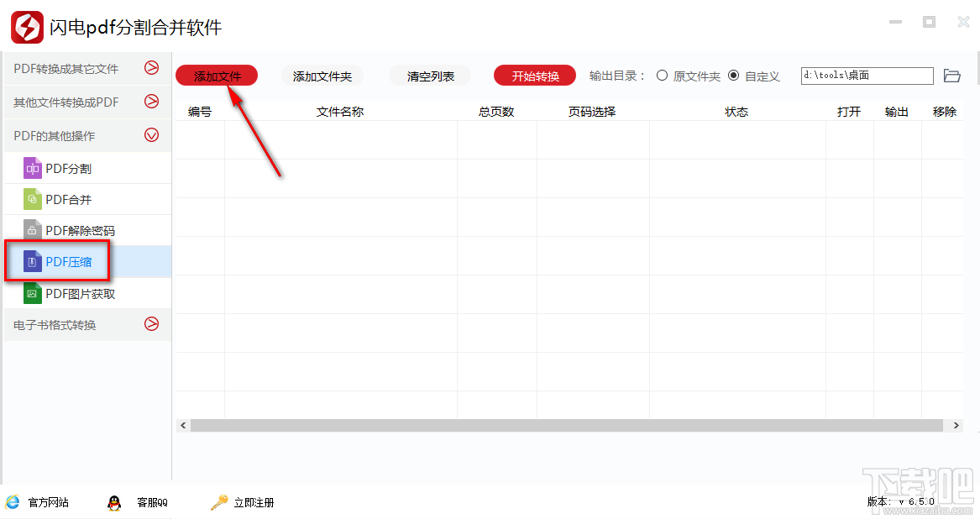980x519 pixels.
Task: Click the 状态 column header
Action: tap(736, 112)
